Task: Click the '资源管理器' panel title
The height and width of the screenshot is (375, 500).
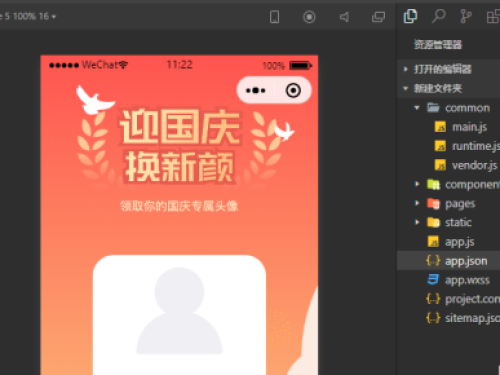Action: click(x=438, y=44)
